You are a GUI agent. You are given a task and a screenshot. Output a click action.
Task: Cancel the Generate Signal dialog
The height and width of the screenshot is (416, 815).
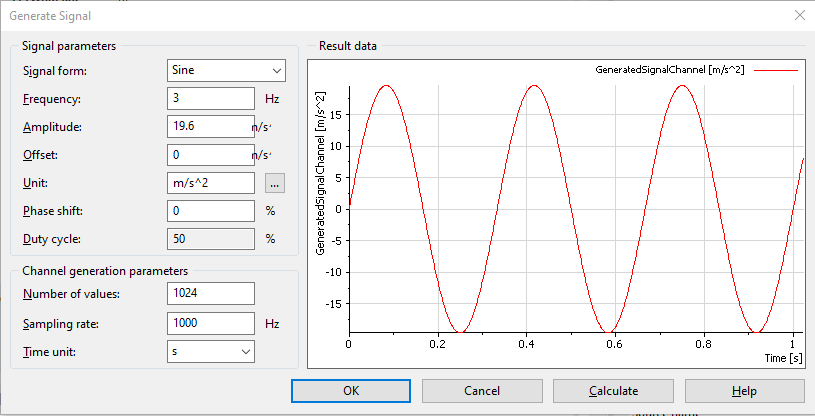tap(482, 391)
